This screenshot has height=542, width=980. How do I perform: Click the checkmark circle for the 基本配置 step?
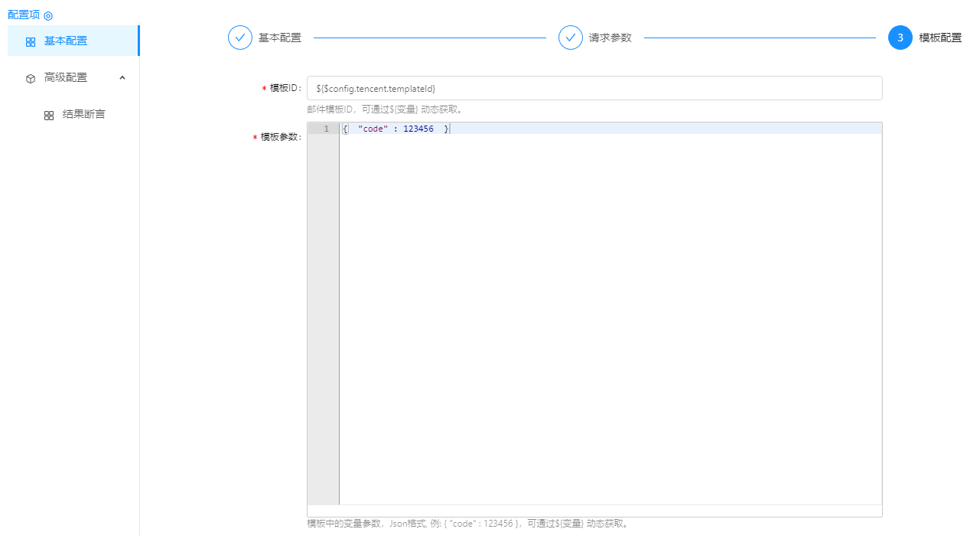[x=240, y=38]
